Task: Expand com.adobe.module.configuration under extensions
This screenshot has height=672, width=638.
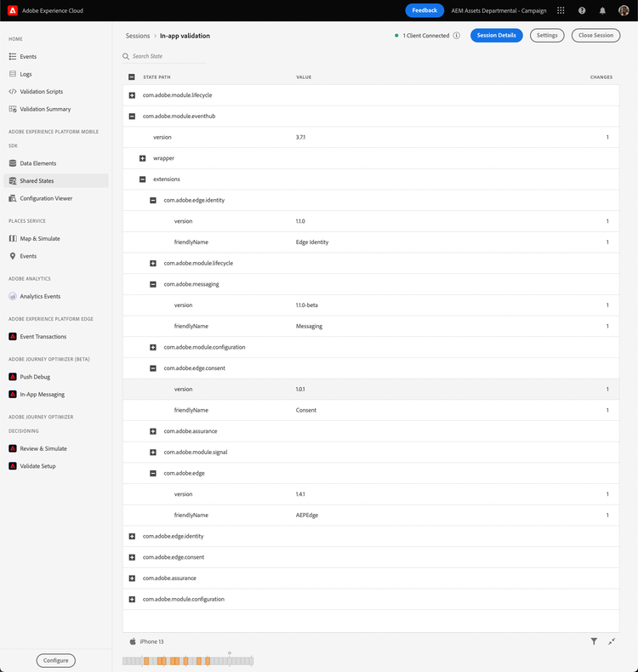Action: click(153, 347)
